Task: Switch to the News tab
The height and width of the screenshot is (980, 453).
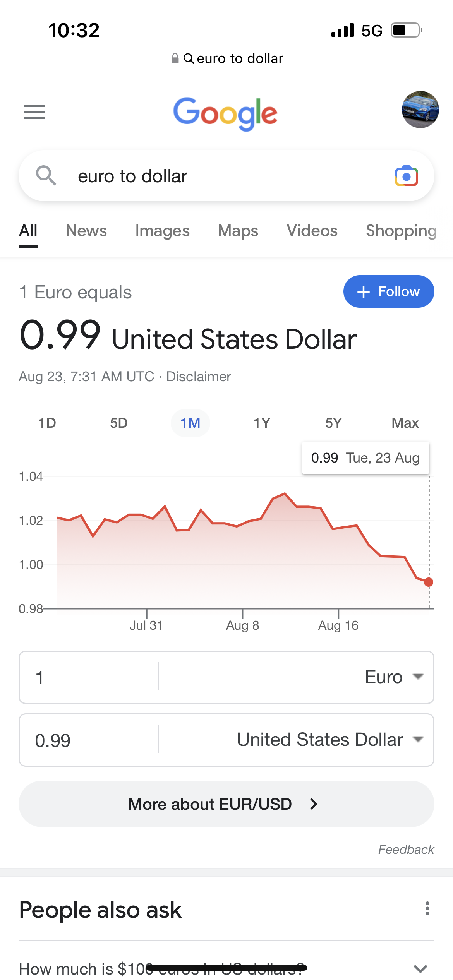Action: tap(86, 231)
